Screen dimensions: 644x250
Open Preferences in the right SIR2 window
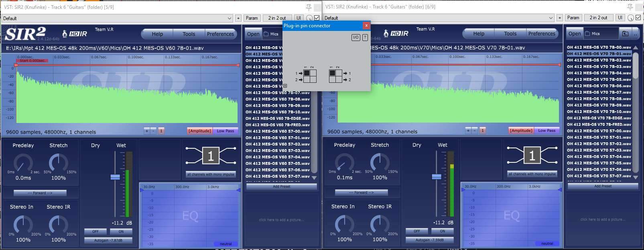pyautogui.click(x=541, y=34)
